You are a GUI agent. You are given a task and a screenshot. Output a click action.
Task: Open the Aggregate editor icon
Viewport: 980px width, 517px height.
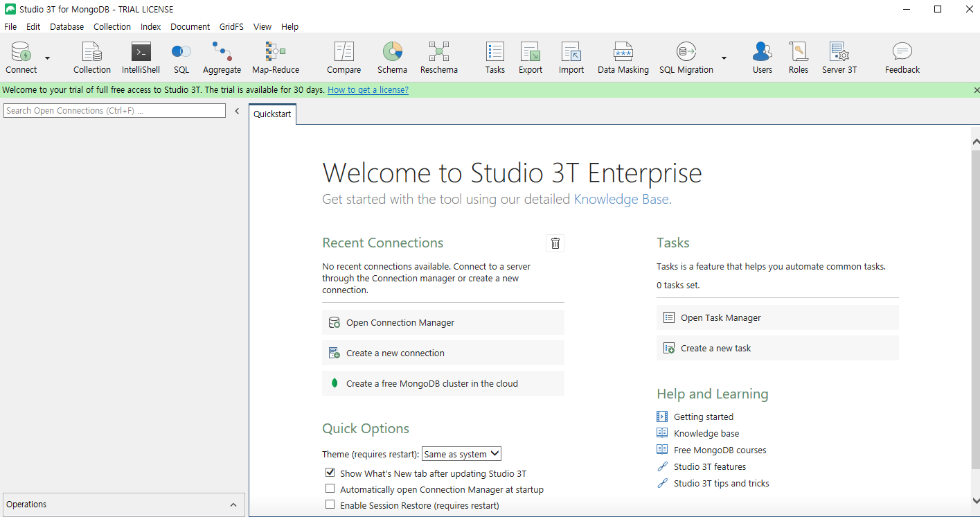tap(222, 58)
